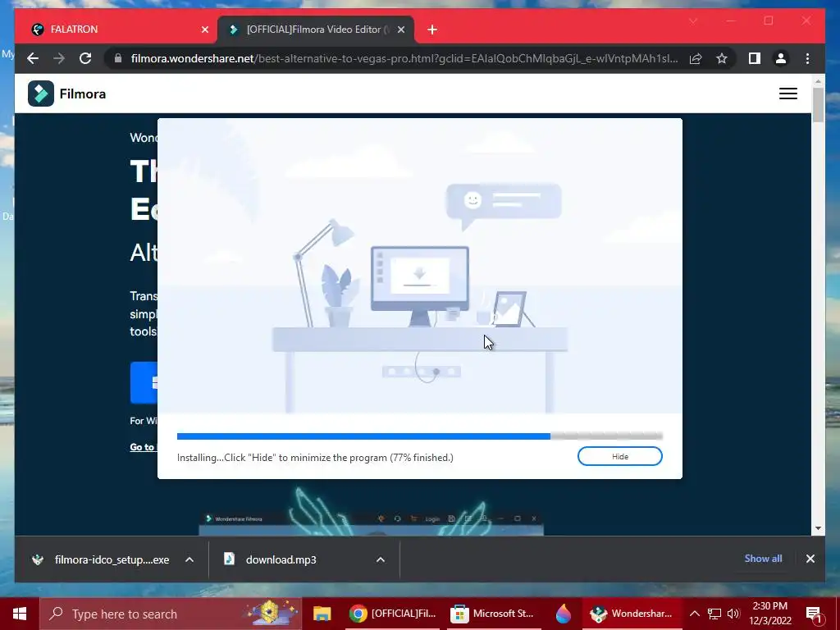Image resolution: width=840 pixels, height=630 pixels.
Task: Open the Windows Start menu
Action: click(x=20, y=614)
